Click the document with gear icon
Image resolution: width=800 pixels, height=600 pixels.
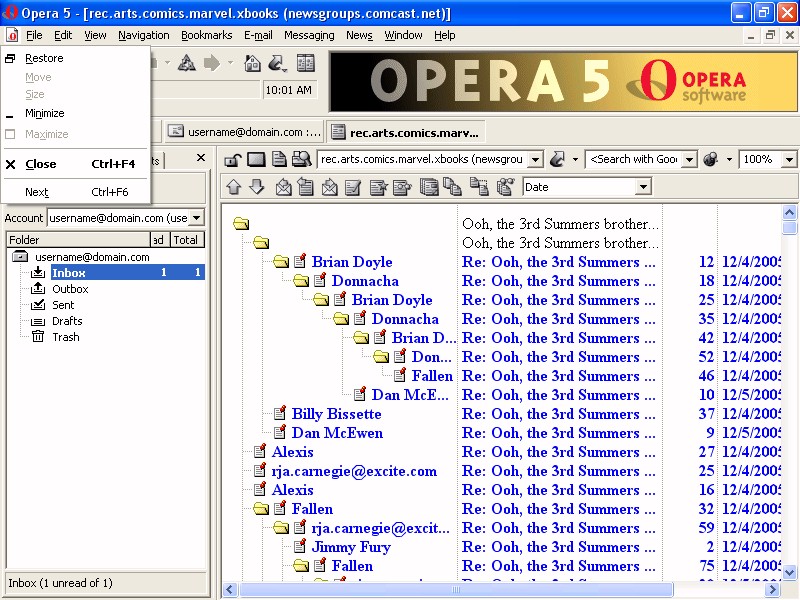[x=402, y=188]
